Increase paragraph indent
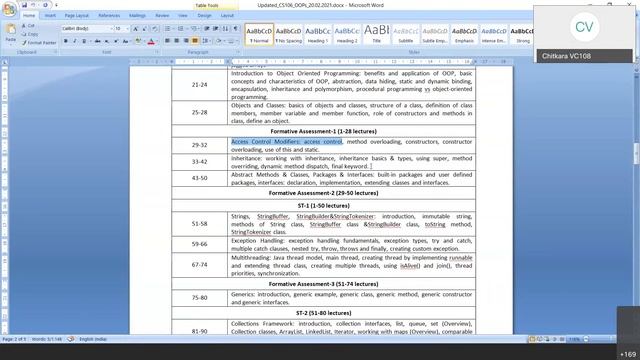The image size is (640, 360). (216, 29)
